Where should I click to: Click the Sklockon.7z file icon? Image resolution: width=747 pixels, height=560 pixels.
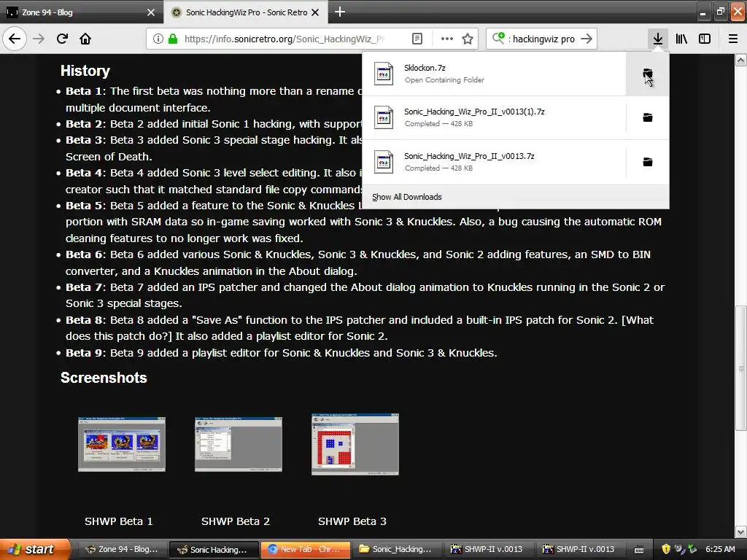384,74
